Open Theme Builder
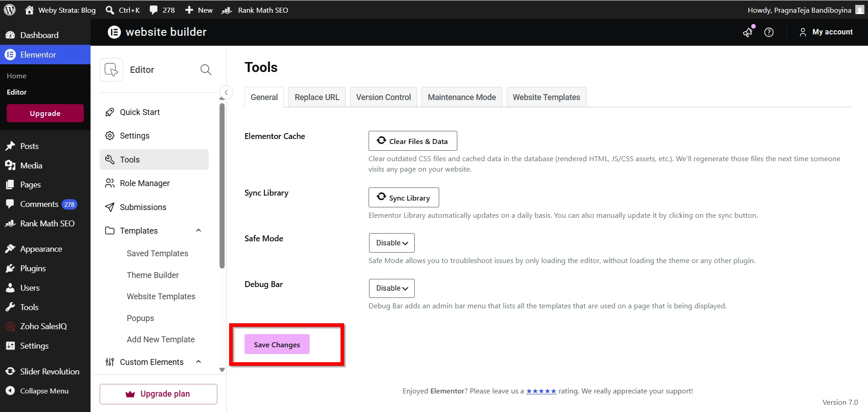This screenshot has width=868, height=412. pyautogui.click(x=153, y=275)
